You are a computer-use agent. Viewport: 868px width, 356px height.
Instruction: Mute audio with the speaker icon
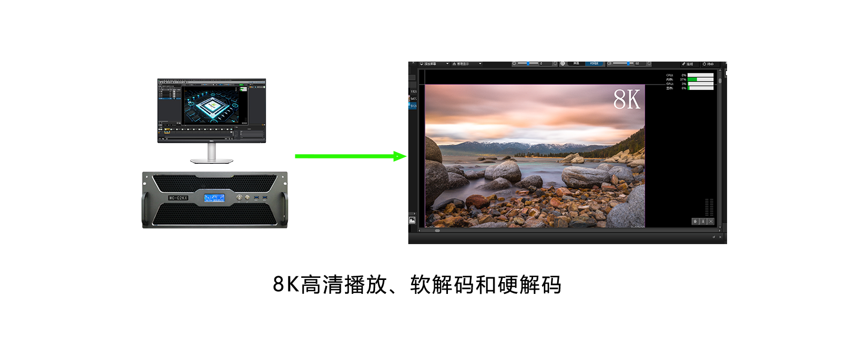coord(610,64)
